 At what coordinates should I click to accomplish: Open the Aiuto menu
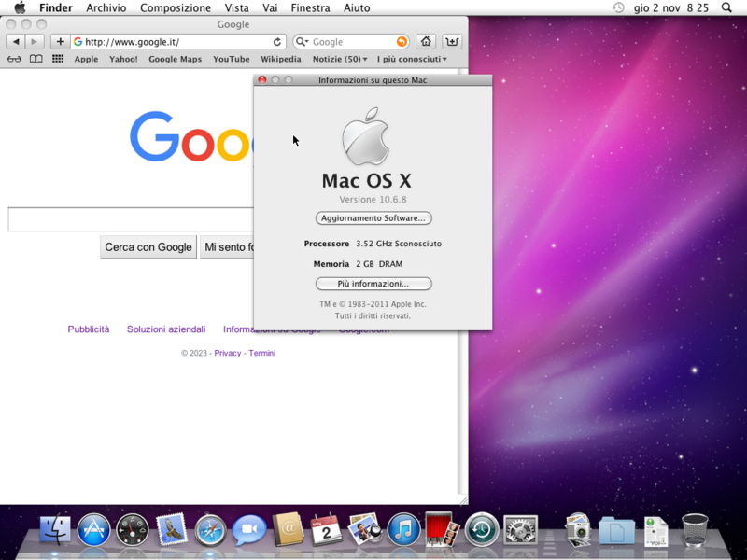click(x=357, y=8)
